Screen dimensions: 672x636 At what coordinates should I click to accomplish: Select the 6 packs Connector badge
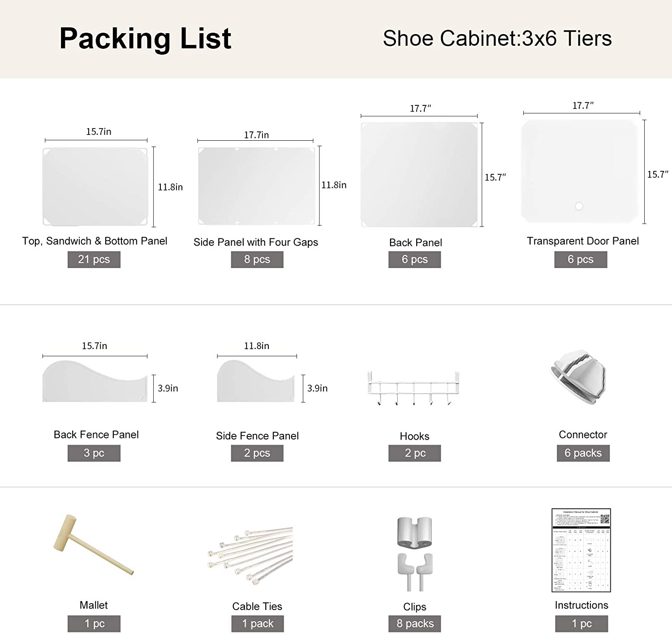point(583,453)
